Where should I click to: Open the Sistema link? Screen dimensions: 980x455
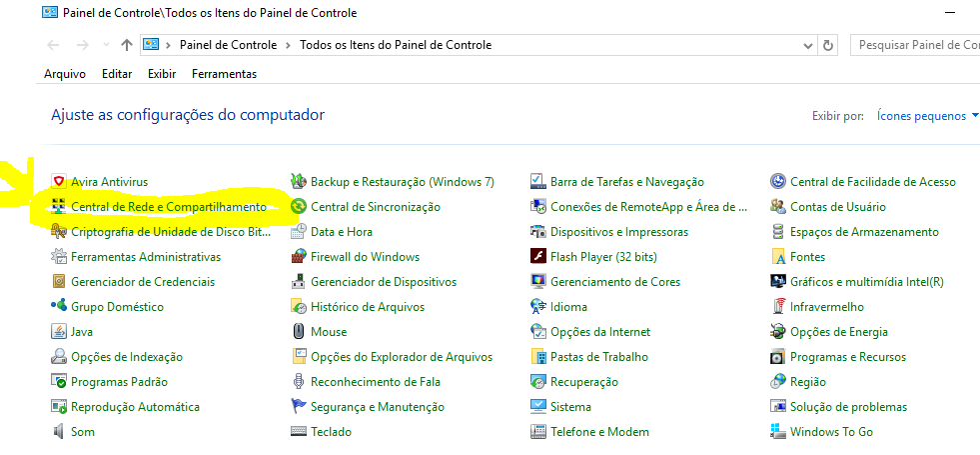[570, 407]
